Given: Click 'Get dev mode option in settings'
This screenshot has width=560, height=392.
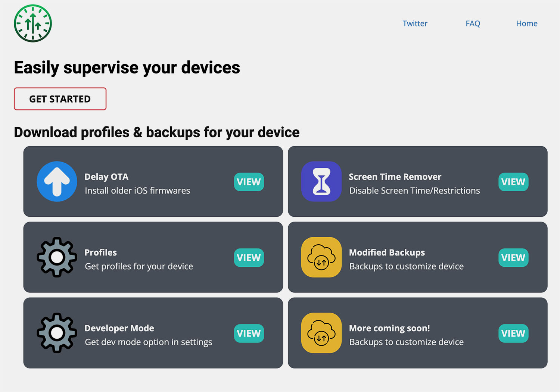Looking at the screenshot, I should tap(148, 342).
